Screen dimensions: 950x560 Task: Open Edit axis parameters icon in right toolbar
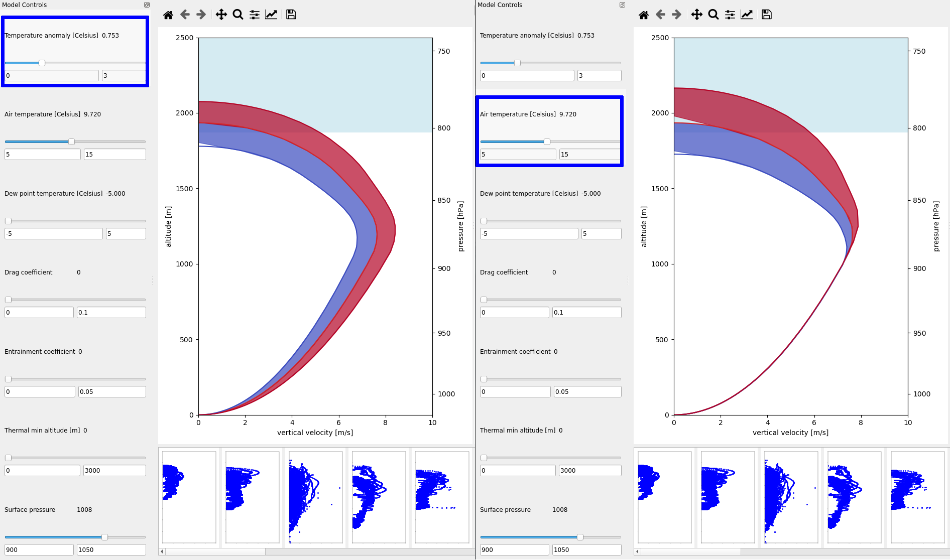[x=747, y=15]
